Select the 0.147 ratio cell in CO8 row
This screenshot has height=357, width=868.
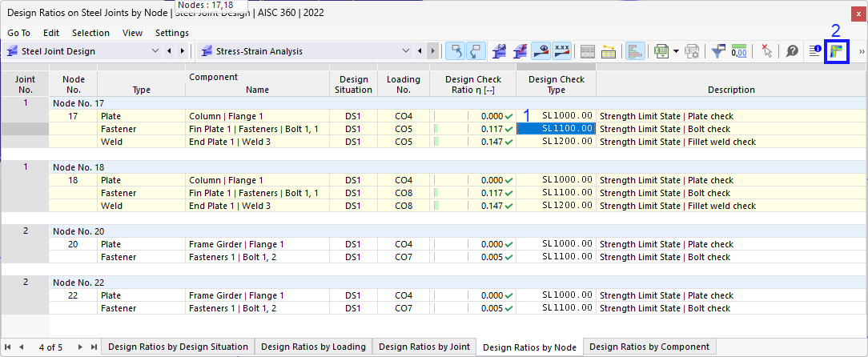[x=472, y=206]
